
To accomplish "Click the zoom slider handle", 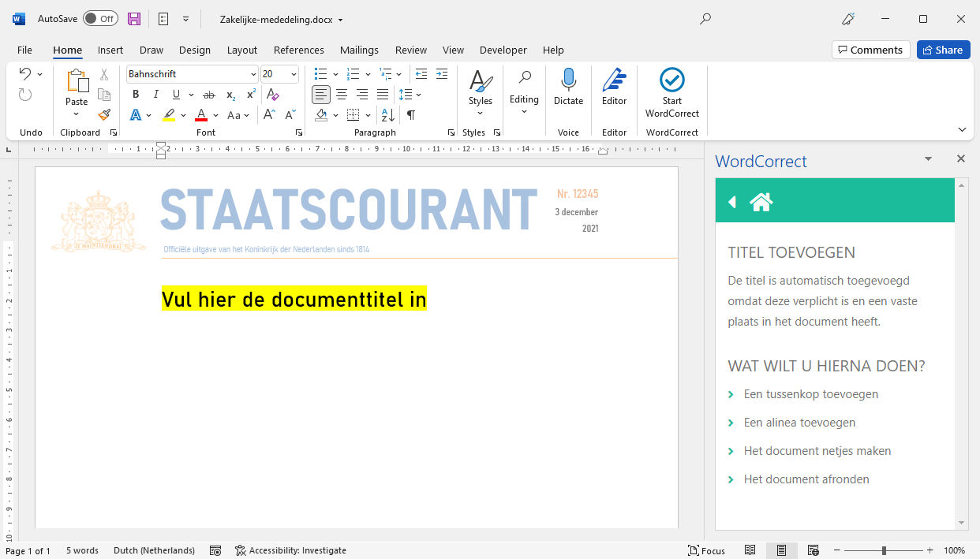I will pos(884,550).
